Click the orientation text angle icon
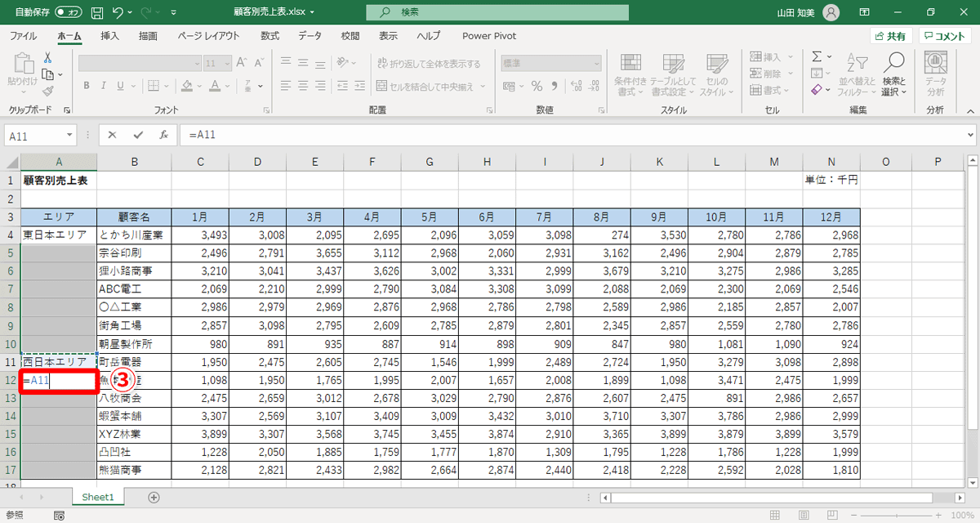Screen dimensions: 980x523 coord(344,63)
